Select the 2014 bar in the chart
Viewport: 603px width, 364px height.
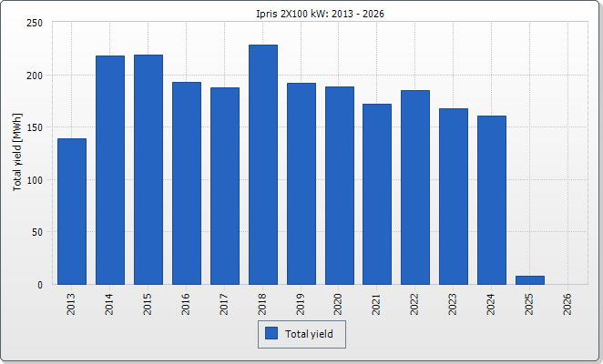tap(110, 170)
